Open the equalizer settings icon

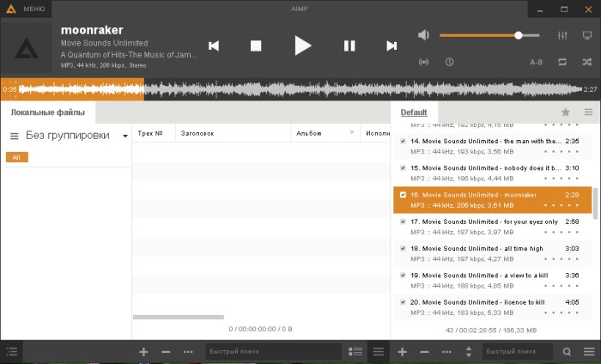(562, 36)
